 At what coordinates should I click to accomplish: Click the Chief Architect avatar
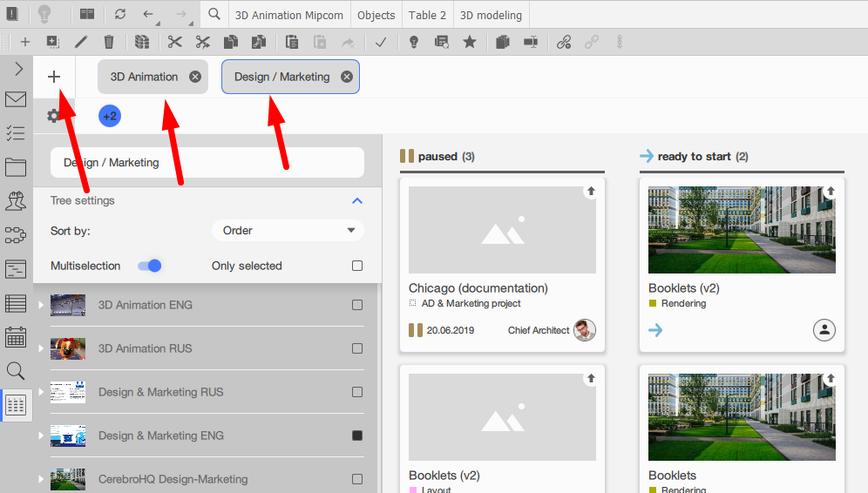click(x=585, y=330)
